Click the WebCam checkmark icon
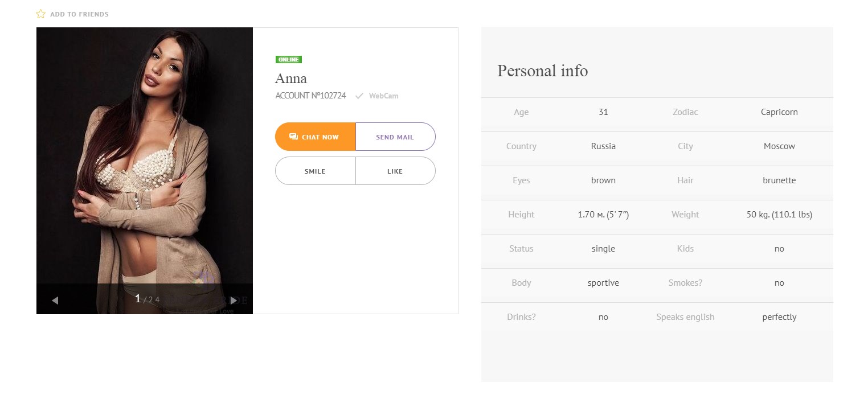The image size is (868, 403). (x=359, y=96)
